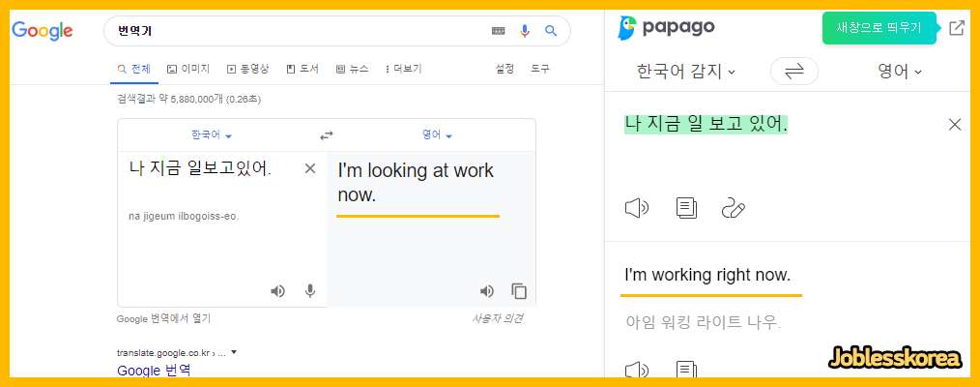
Task: Click the Google logo
Action: coord(43,31)
